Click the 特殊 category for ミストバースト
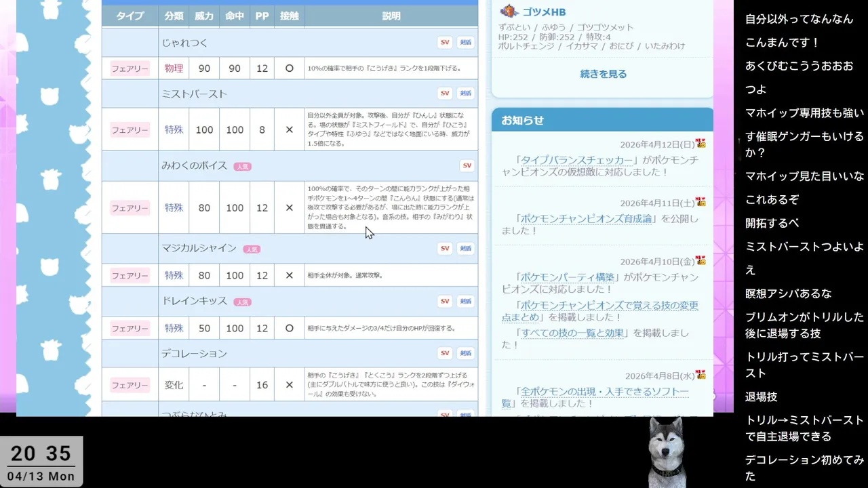The height and width of the screenshot is (488, 868). coord(174,129)
